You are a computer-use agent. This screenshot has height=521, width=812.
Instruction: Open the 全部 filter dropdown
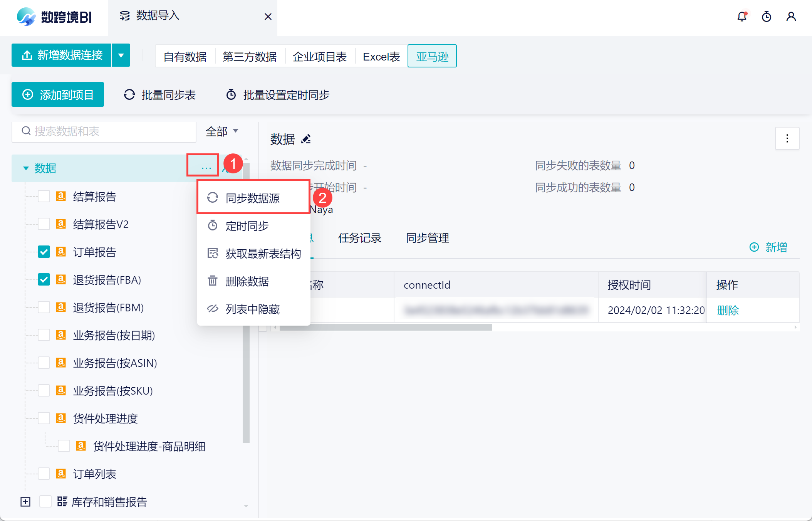(x=222, y=131)
